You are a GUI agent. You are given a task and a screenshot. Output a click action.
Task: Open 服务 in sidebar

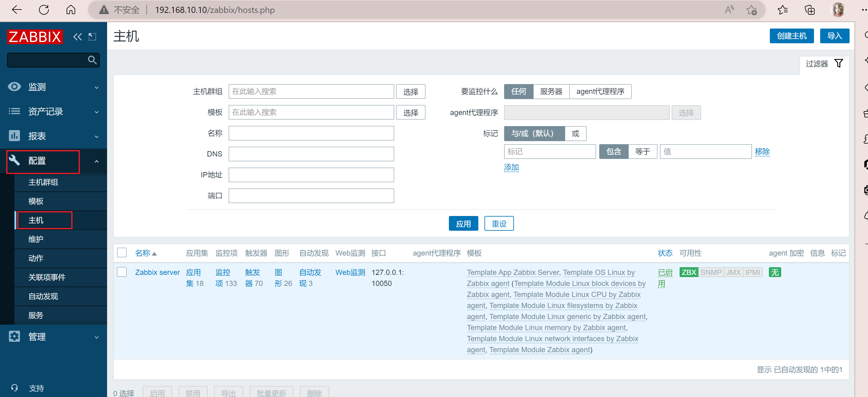pyautogui.click(x=36, y=315)
